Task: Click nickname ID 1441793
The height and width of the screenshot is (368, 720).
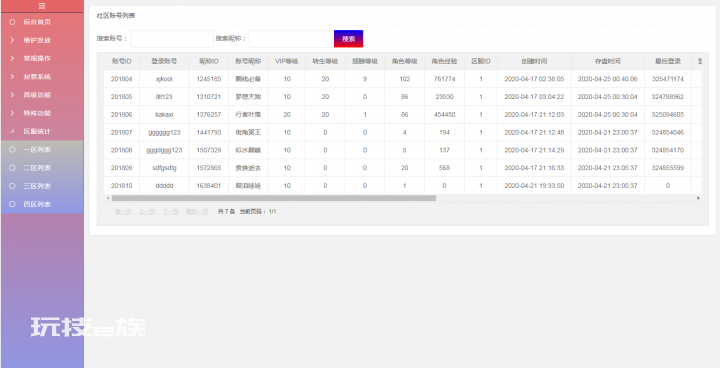Action: click(x=209, y=132)
